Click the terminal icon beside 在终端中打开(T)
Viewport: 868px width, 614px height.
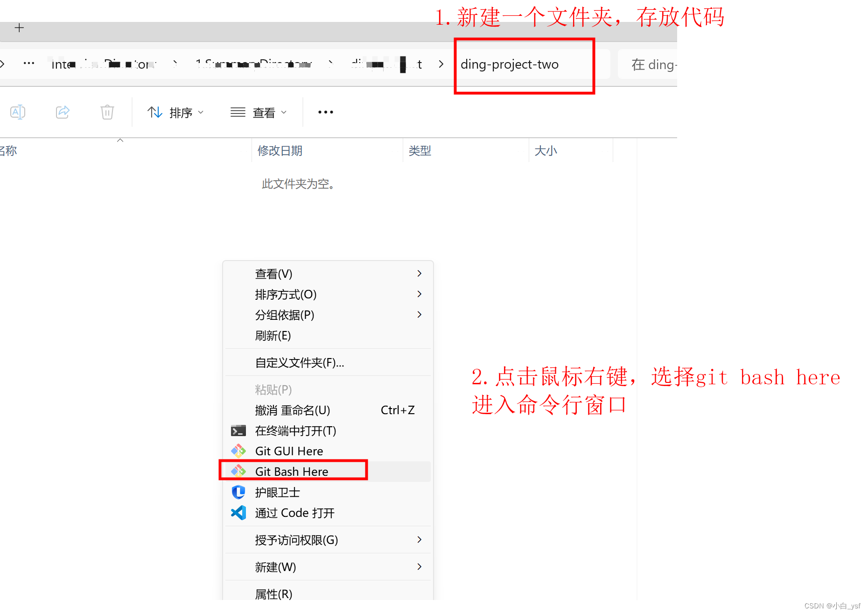click(x=238, y=431)
